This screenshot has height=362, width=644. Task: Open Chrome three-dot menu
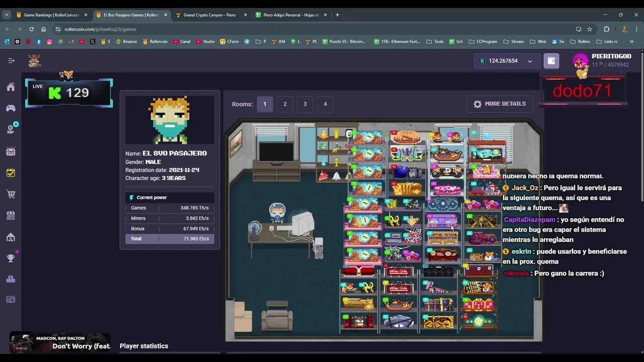(636, 29)
